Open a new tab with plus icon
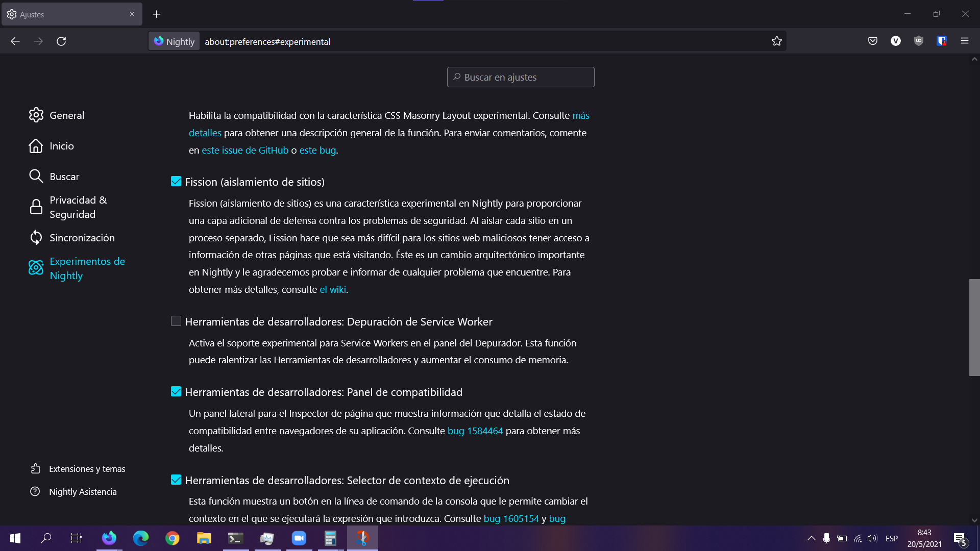The width and height of the screenshot is (980, 551). pyautogui.click(x=157, y=14)
